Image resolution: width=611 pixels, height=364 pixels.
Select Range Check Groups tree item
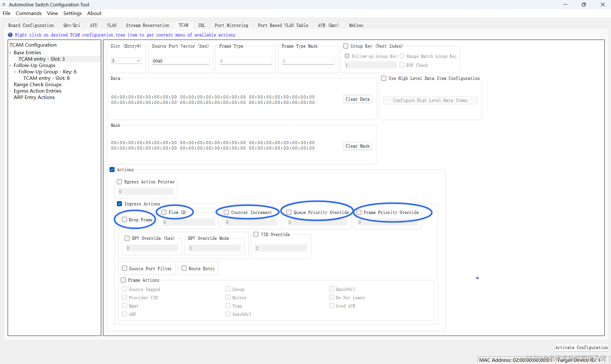[37, 85]
